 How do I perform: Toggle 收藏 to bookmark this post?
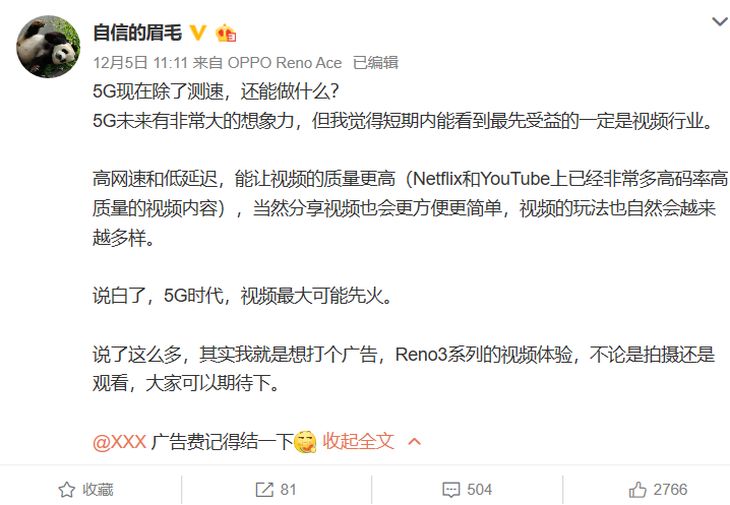(x=86, y=490)
